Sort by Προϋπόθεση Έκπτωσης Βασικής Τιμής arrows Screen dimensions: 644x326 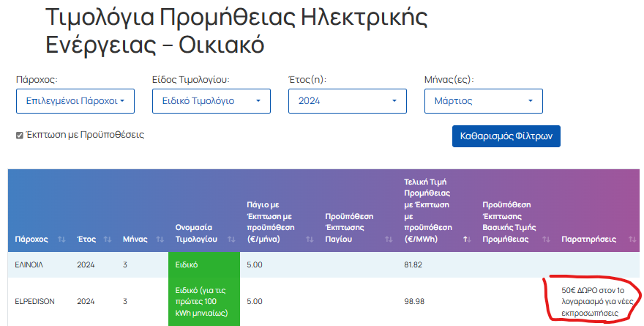pos(546,240)
